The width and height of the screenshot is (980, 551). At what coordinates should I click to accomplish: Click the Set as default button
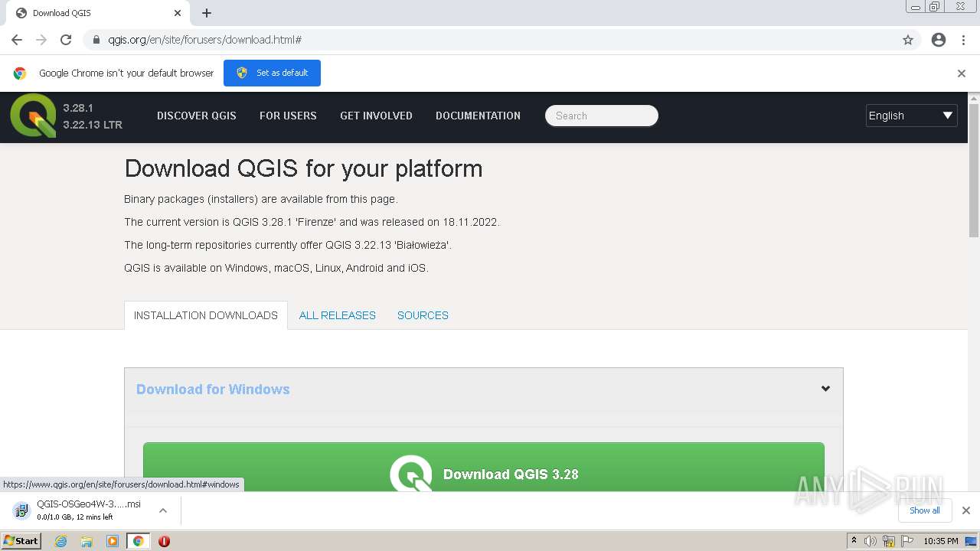click(x=272, y=73)
